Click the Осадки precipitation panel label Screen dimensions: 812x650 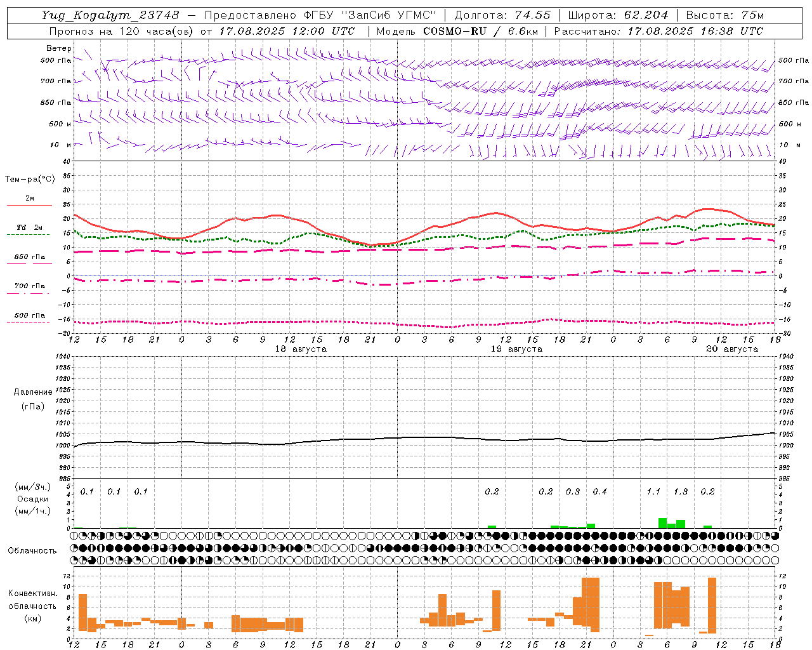tap(32, 499)
